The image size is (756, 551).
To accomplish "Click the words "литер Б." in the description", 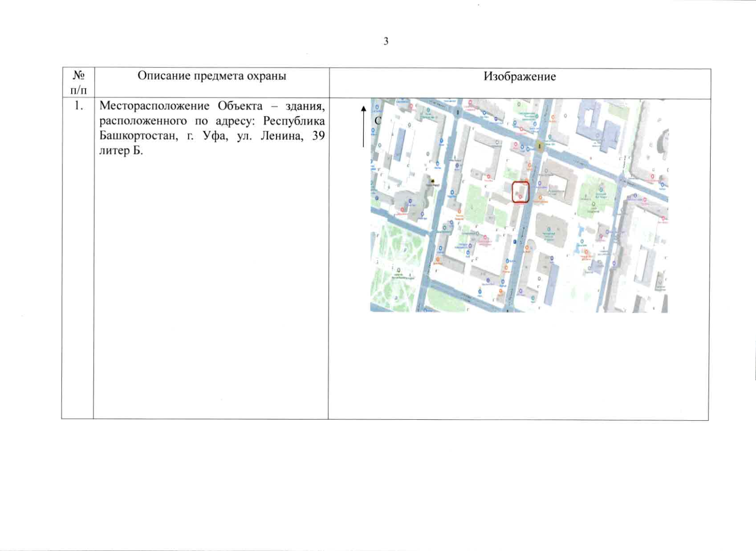I will [121, 151].
